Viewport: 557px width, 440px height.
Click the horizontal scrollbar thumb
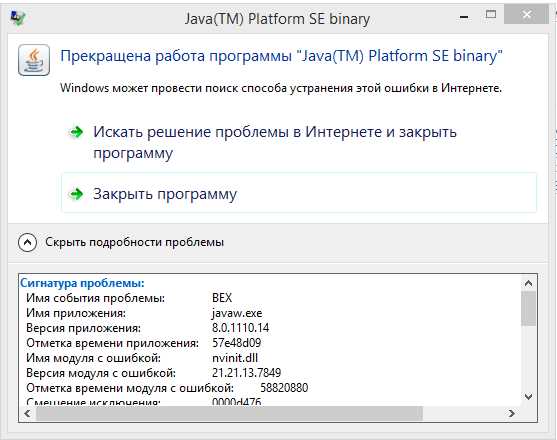tap(229, 413)
